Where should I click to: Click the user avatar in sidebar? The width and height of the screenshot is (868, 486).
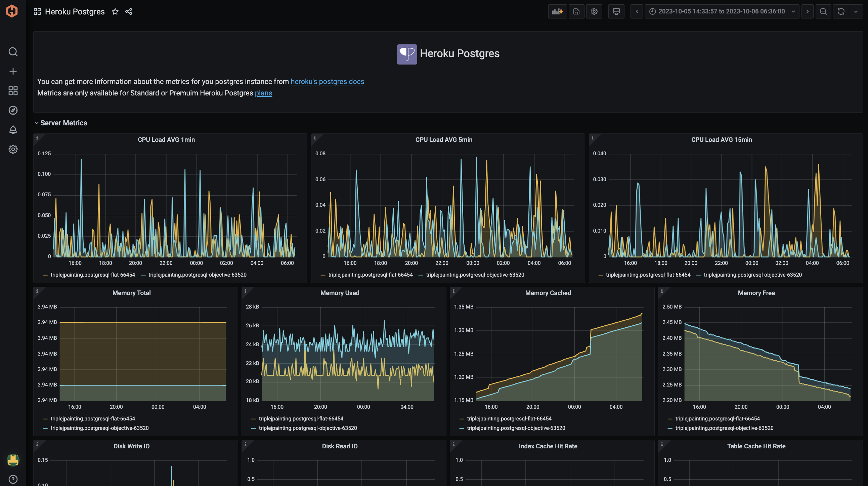[x=13, y=460]
